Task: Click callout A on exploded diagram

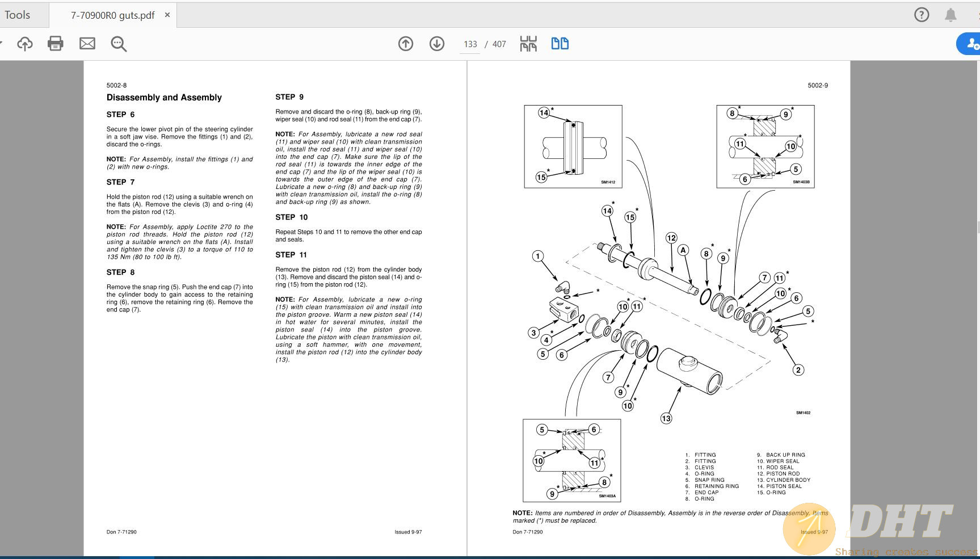Action: click(683, 250)
